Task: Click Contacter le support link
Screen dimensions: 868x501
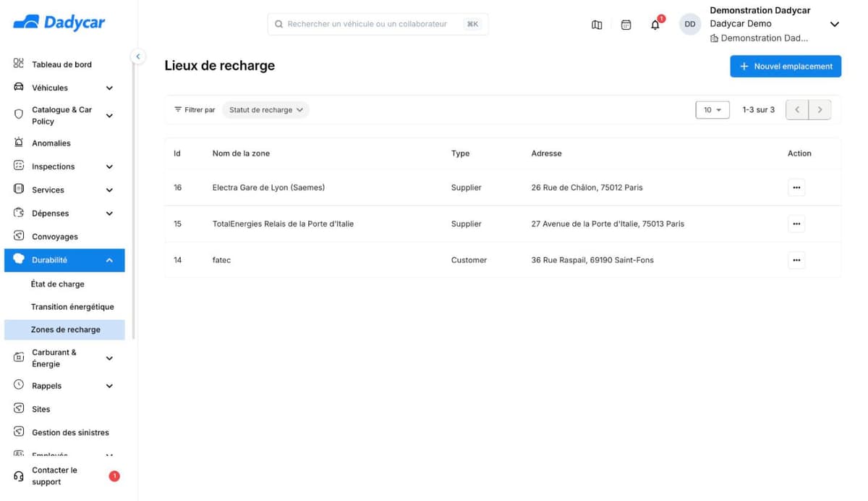Action: (x=54, y=476)
